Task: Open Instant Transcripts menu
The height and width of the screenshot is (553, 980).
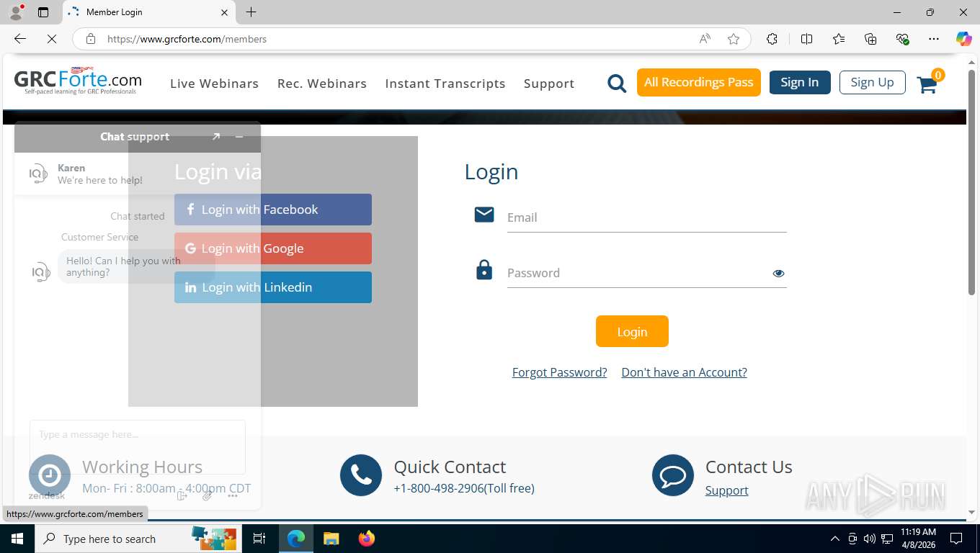Action: point(445,84)
